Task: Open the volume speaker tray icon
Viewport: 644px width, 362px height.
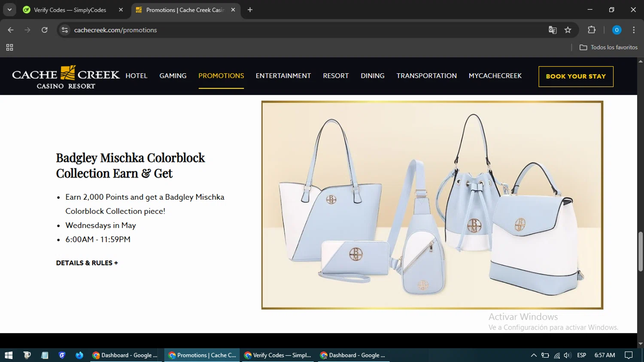Action: coord(567,355)
